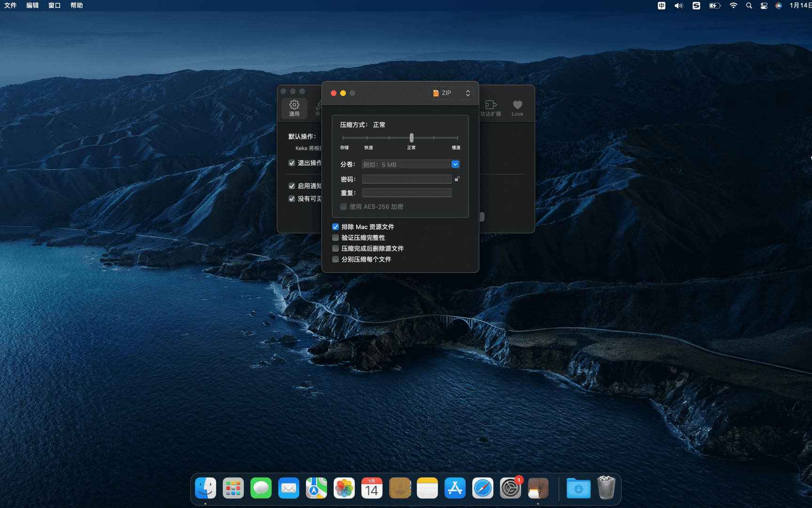Image resolution: width=812 pixels, height=508 pixels.
Task: Click the 密码 password input field
Action: pyautogui.click(x=406, y=179)
